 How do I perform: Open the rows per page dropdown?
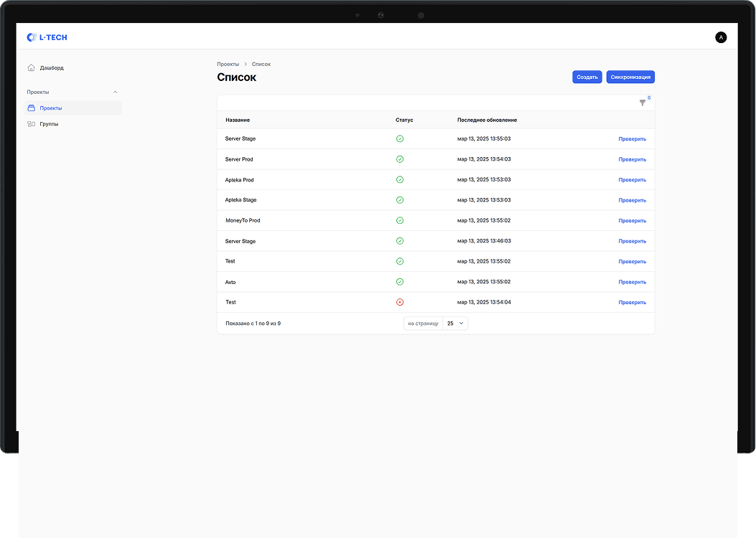pyautogui.click(x=455, y=324)
